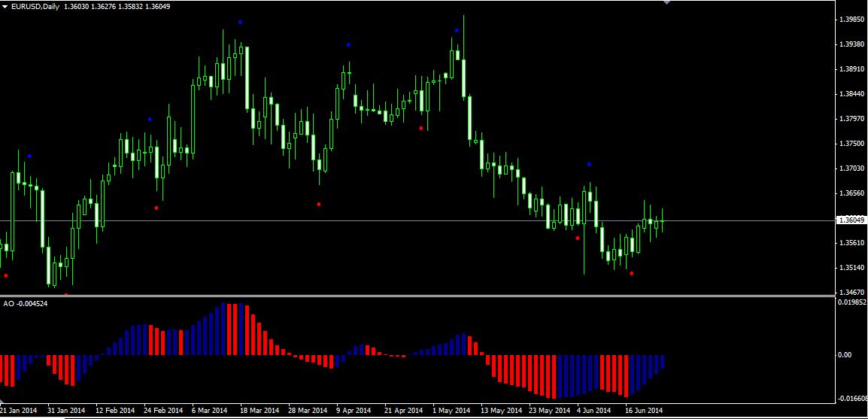Click the price scale label '1.37030'

tap(852, 169)
